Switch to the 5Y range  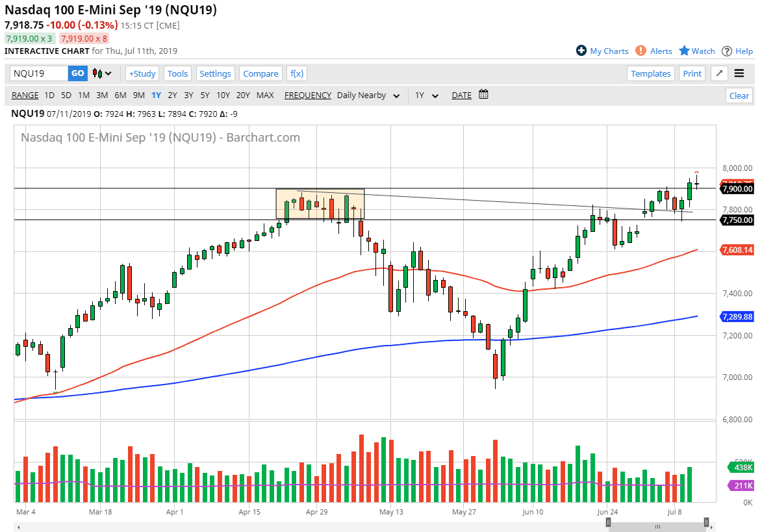pos(205,95)
